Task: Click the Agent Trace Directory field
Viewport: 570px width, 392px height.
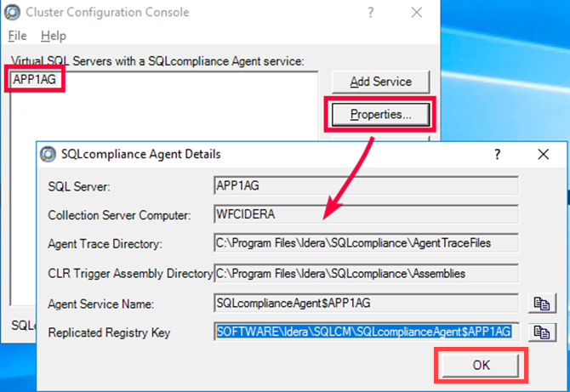Action: 366,242
